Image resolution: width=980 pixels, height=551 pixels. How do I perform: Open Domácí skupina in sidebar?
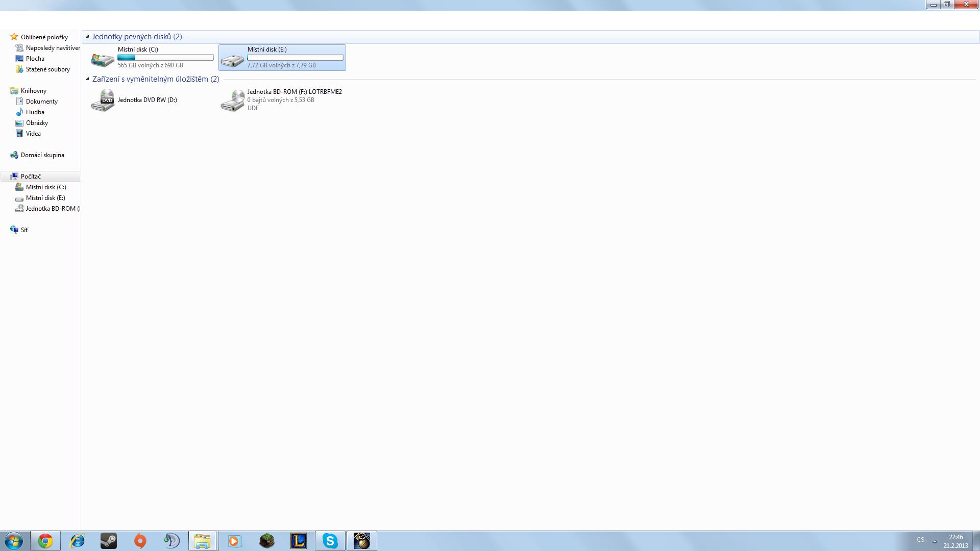point(42,155)
